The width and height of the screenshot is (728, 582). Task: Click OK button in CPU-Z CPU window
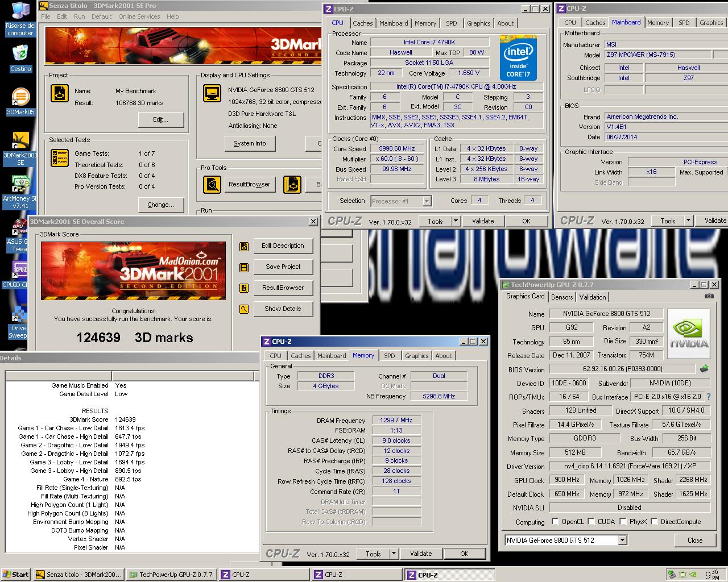tap(526, 221)
